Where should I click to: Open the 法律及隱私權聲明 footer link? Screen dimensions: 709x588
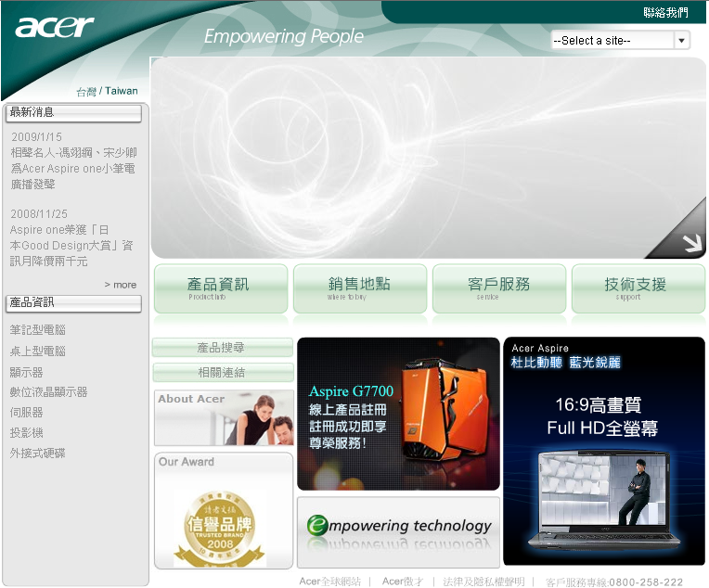483,582
